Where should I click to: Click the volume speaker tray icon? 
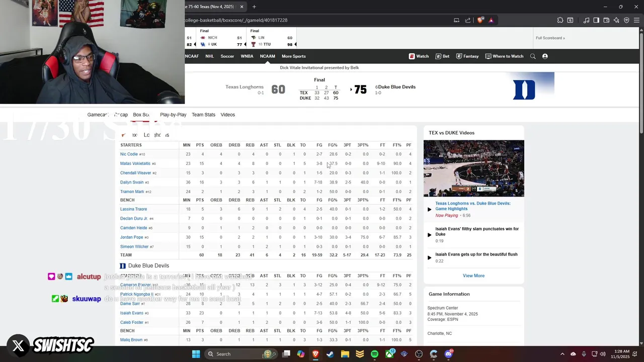pos(603,354)
